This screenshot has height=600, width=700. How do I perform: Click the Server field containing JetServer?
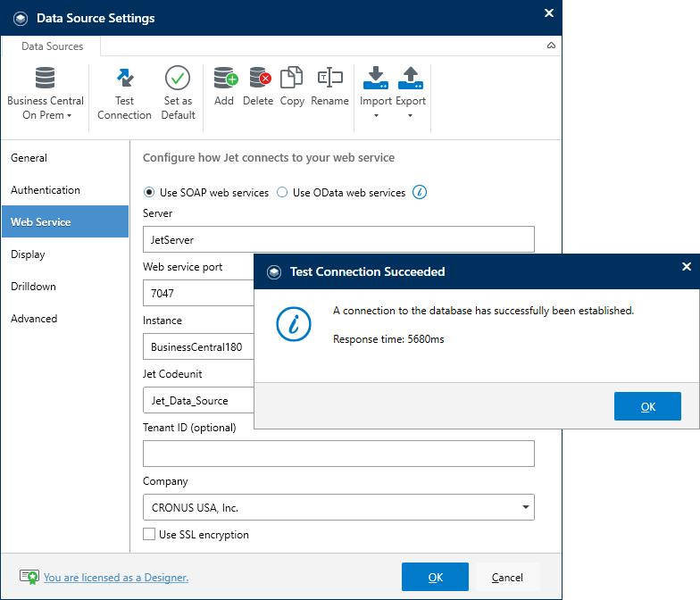point(338,239)
